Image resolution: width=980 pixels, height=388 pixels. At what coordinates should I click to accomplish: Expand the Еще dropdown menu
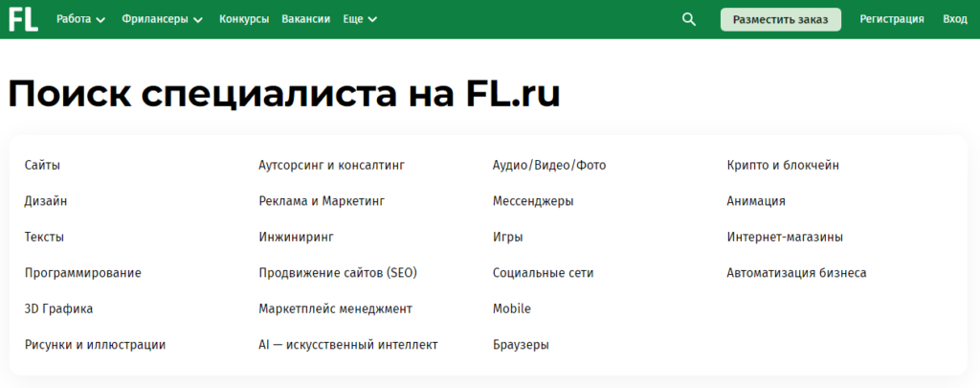[360, 19]
